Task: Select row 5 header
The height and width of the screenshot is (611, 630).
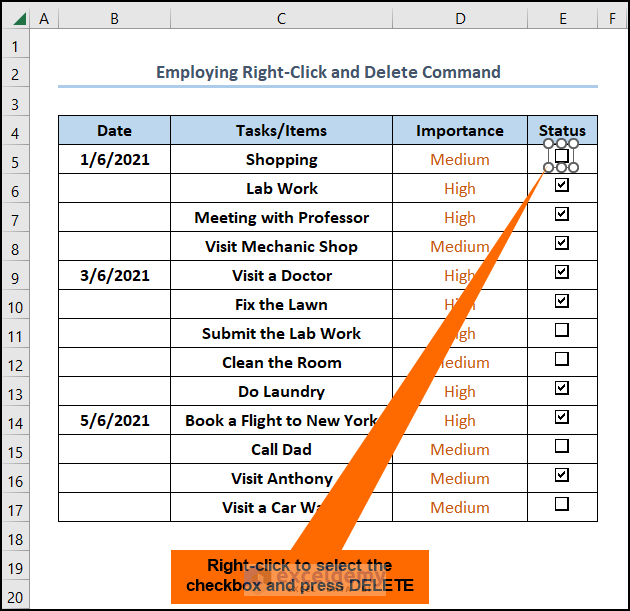Action: [15, 160]
